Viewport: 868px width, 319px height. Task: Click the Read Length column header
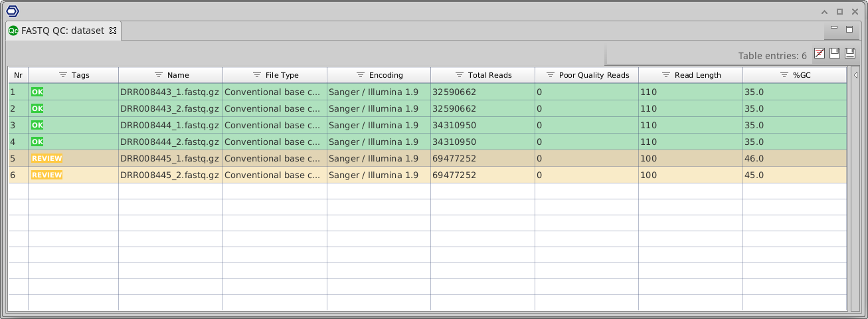(x=697, y=75)
